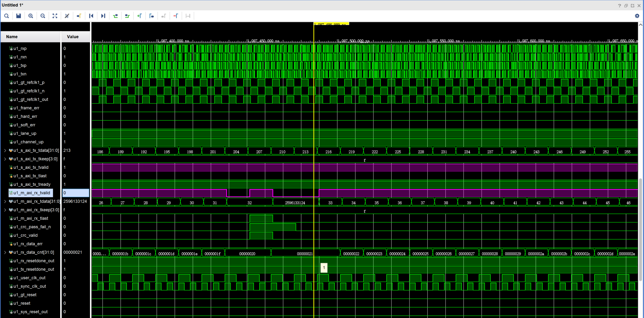Click the yellow cursor time marker flag
644x318 pixels.
pyautogui.click(x=331, y=24)
